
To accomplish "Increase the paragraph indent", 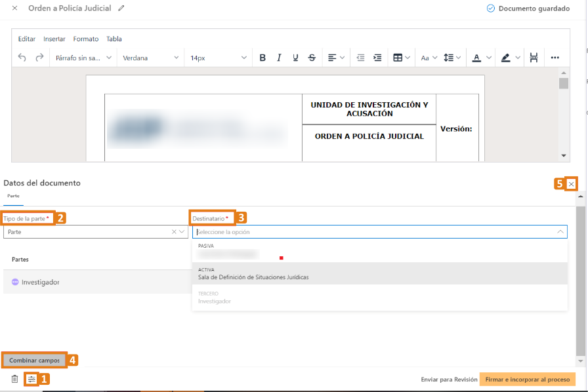I will [x=377, y=57].
